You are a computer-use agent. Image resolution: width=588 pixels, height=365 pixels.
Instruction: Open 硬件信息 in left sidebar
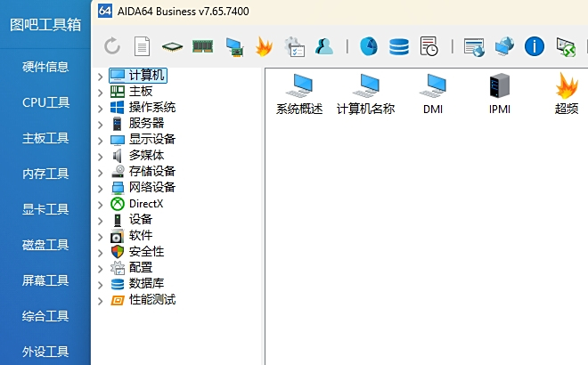(45, 67)
